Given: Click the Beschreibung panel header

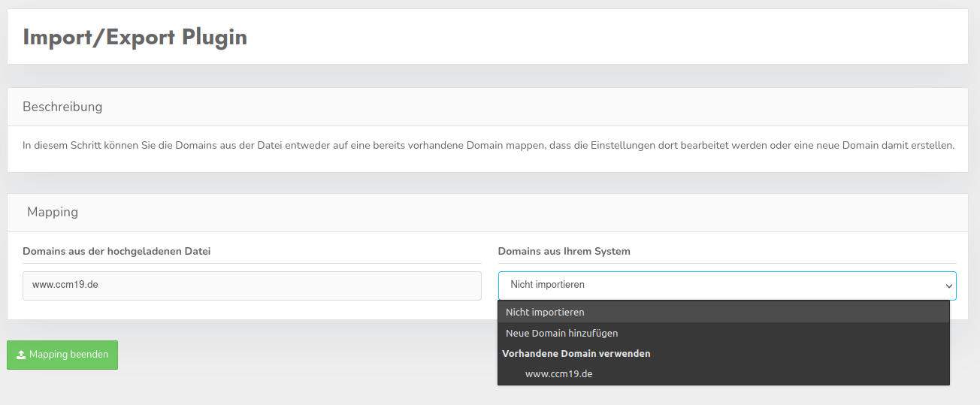Looking at the screenshot, I should pos(62,107).
